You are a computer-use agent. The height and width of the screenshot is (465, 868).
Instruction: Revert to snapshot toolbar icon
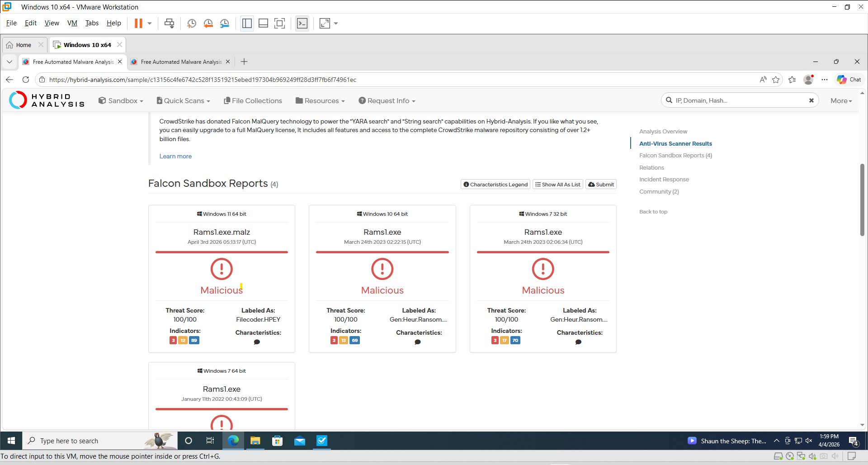tap(208, 23)
